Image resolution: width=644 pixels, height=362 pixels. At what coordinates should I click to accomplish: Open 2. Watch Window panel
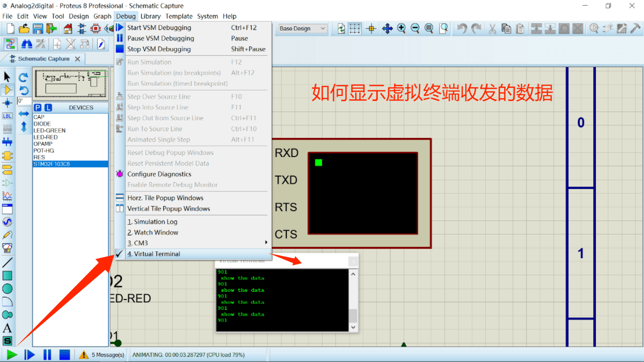pyautogui.click(x=154, y=232)
